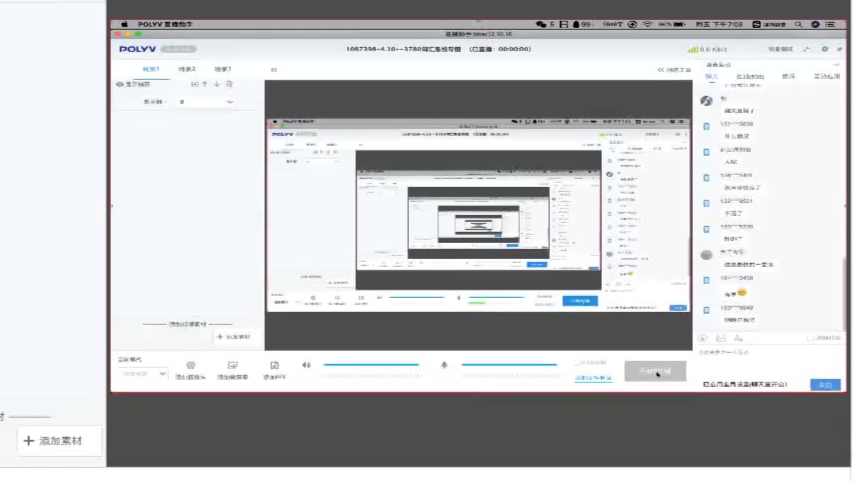Click the 设备检测 device test button
Screen dimensions: 854x481
[x=780, y=49]
